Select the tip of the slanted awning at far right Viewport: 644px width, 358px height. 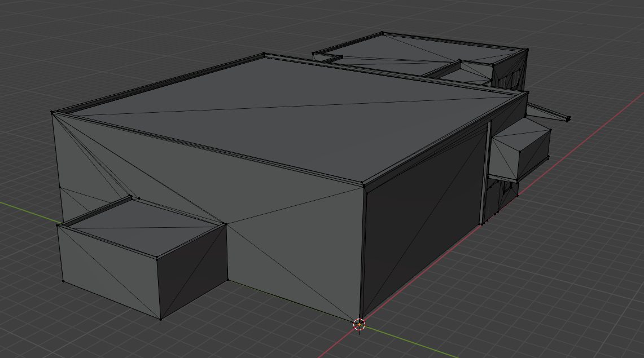pyautogui.click(x=569, y=119)
